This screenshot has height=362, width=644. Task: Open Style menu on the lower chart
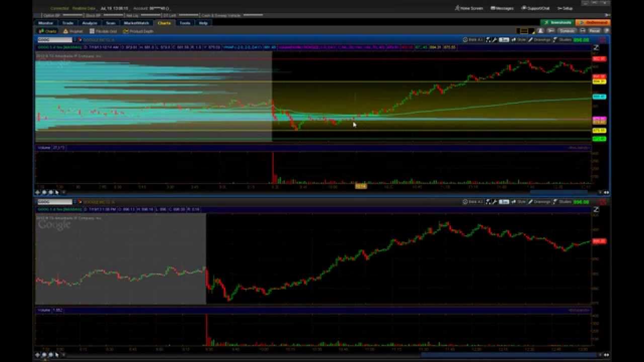point(520,202)
